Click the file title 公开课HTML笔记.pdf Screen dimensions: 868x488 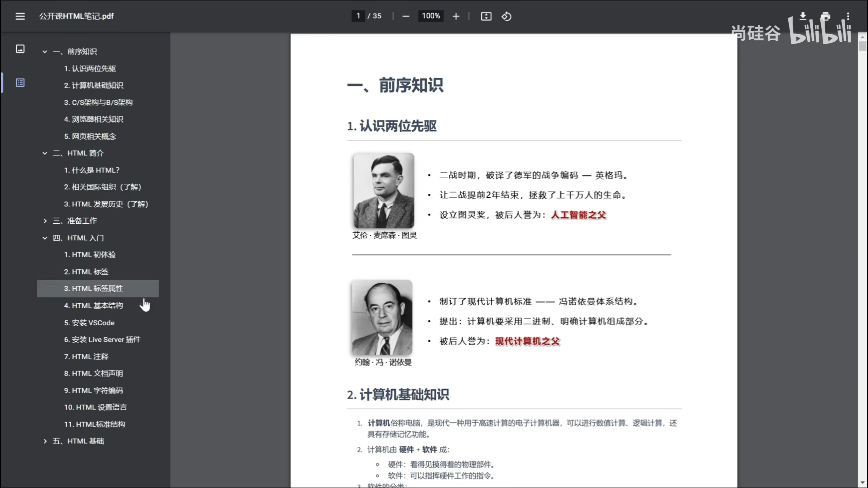pos(76,16)
